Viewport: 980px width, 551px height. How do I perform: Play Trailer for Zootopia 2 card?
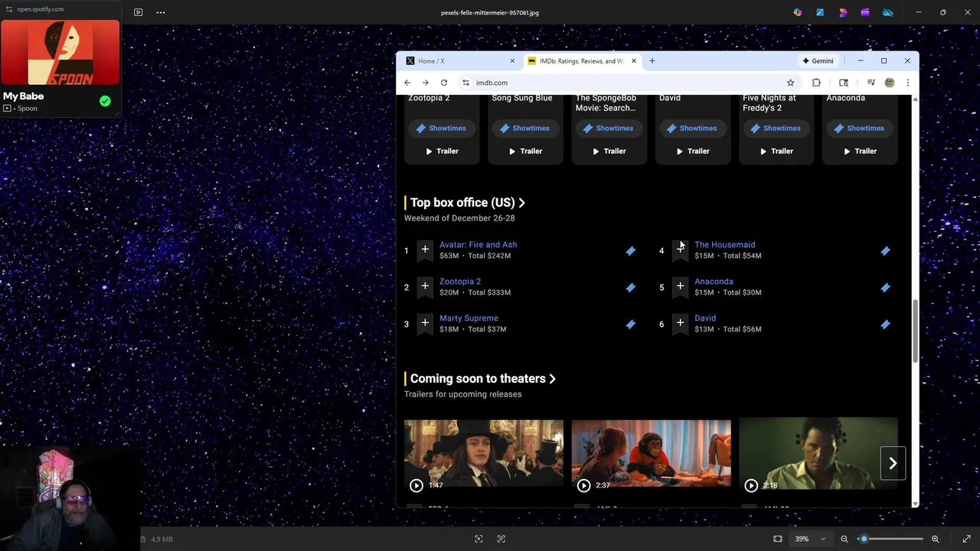coord(441,152)
